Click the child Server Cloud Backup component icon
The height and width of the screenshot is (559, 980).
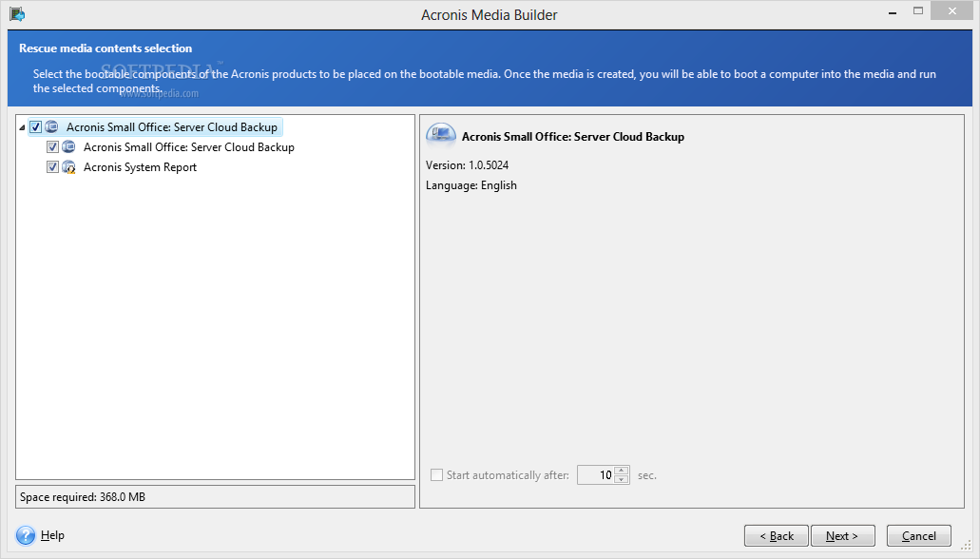click(68, 147)
